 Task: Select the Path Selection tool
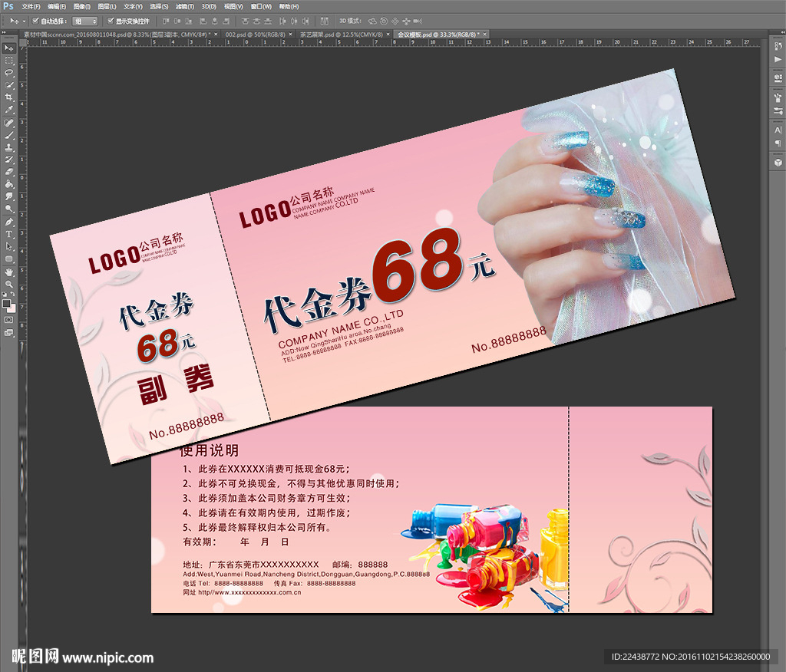[9, 246]
